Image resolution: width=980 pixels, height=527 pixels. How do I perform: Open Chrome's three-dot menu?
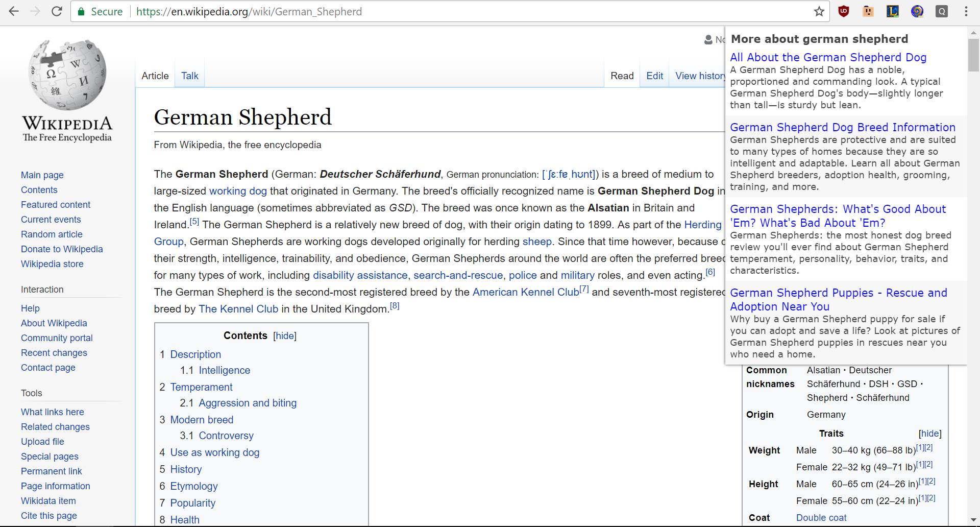coord(966,11)
